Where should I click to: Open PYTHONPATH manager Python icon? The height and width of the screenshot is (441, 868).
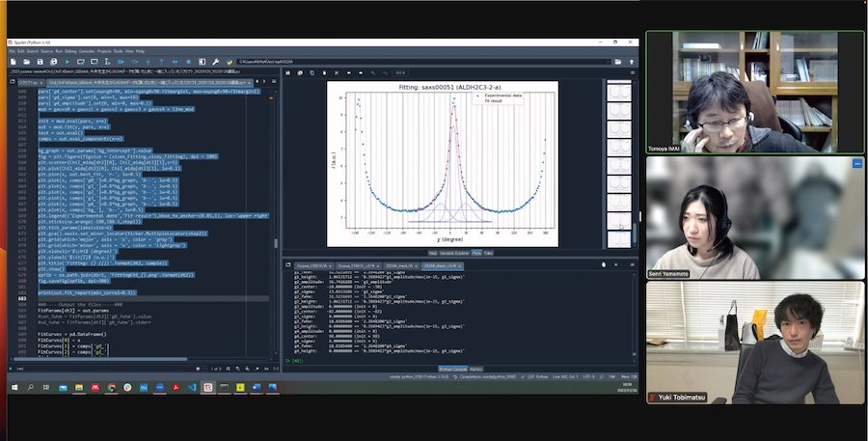(x=229, y=62)
